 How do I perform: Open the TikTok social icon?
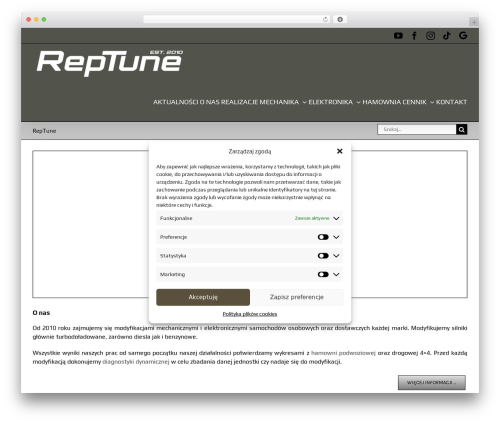[447, 36]
